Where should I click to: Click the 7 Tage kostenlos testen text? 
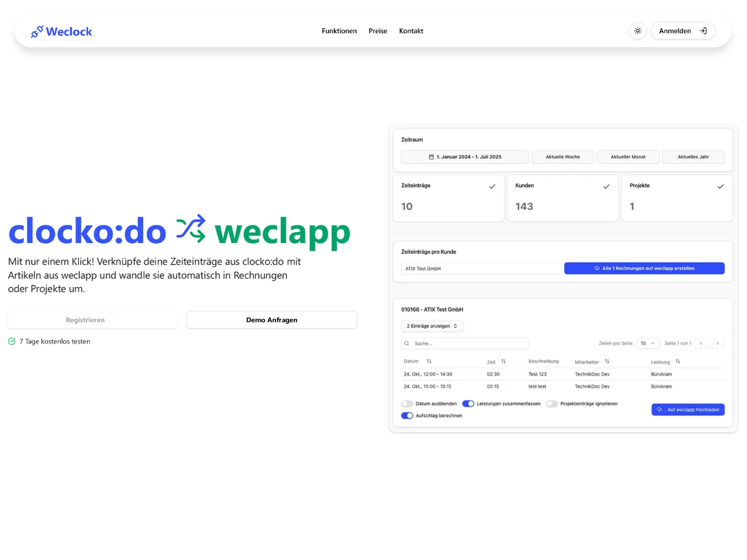point(55,342)
